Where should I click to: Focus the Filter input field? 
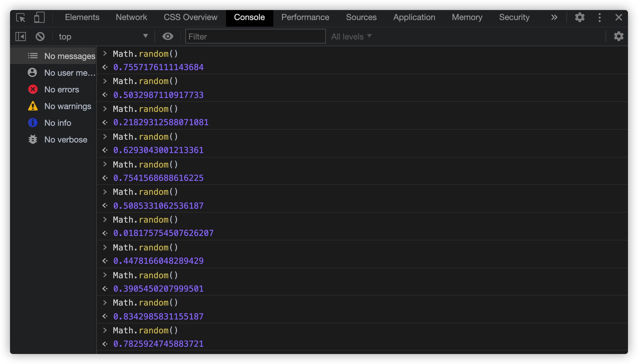tap(255, 36)
